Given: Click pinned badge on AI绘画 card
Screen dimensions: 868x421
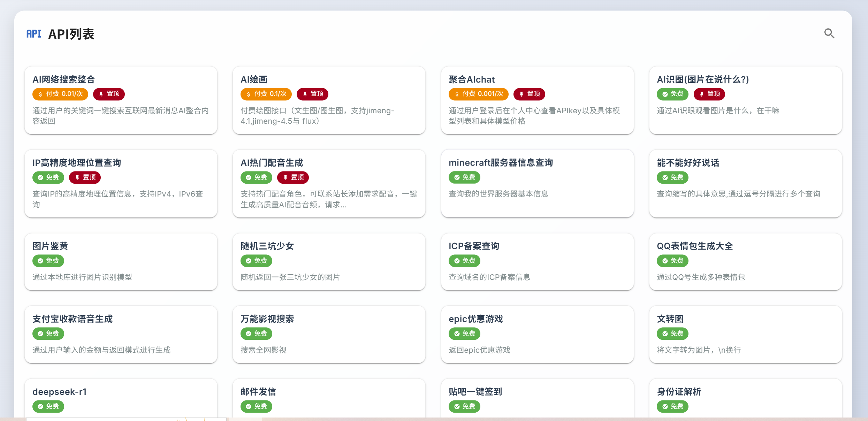Looking at the screenshot, I should [x=312, y=94].
